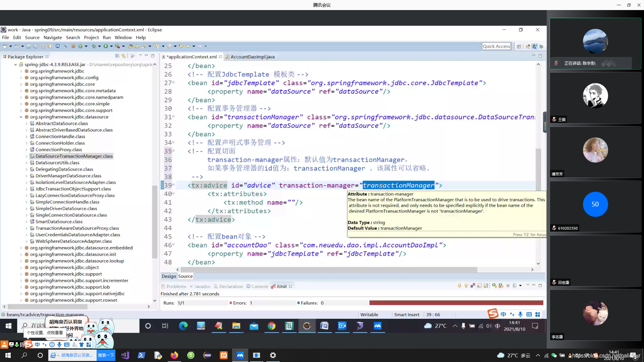Collapse org.springframework.jdbc.datasource package
The height and width of the screenshot is (362, 644).
point(21,117)
